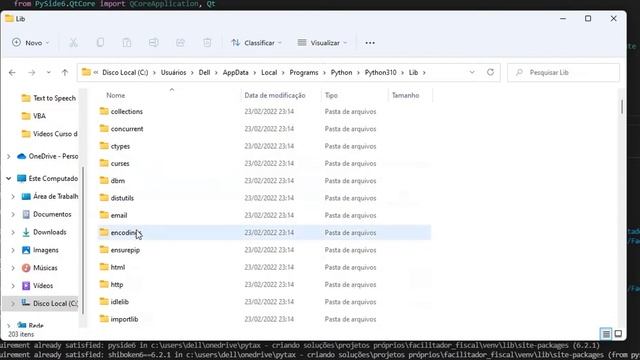Select Text to Speech folder in sidebar

(x=49, y=98)
